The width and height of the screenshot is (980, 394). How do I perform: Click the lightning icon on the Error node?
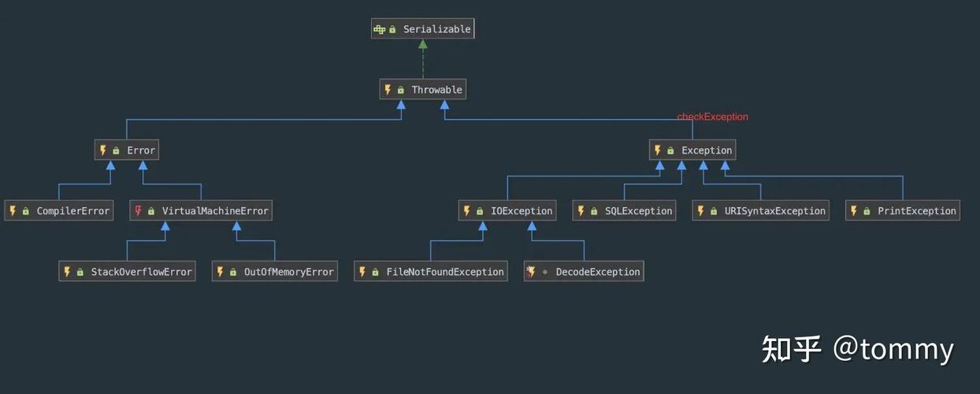(x=103, y=151)
